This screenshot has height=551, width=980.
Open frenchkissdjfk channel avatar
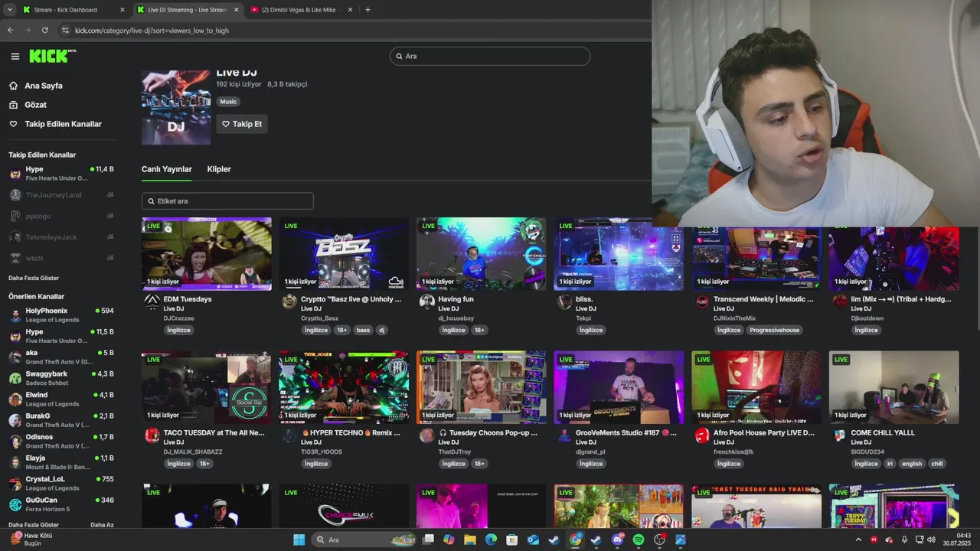point(702,435)
